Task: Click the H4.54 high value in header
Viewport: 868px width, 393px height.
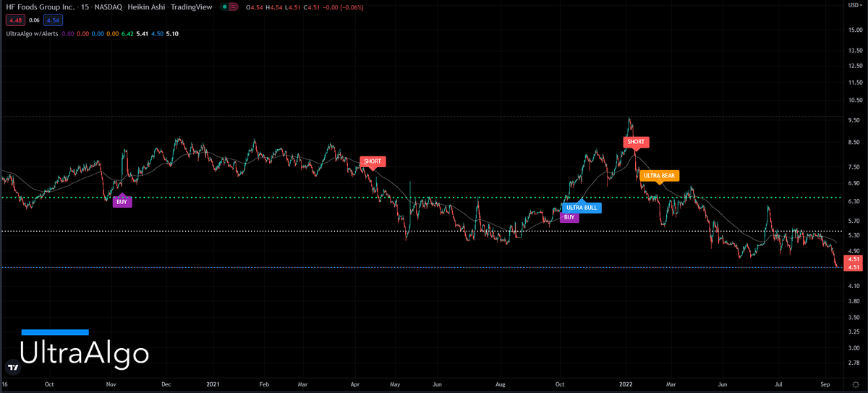Action: 273,7
